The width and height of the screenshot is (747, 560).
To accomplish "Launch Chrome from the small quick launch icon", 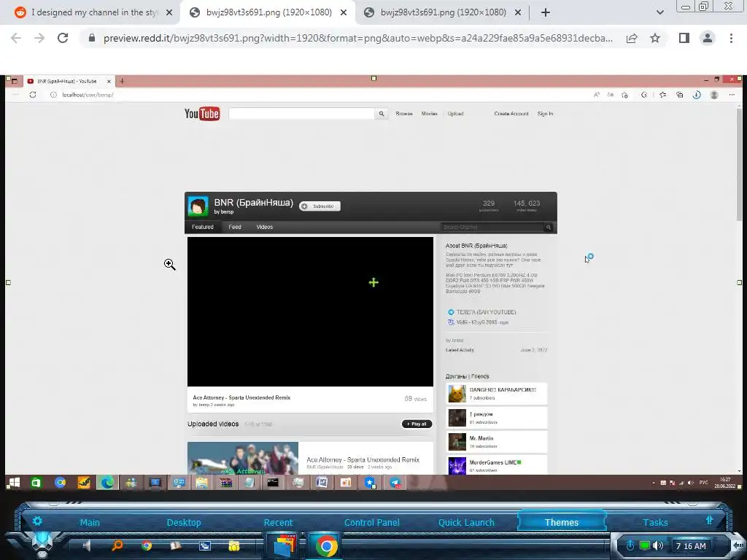I will (x=146, y=545).
